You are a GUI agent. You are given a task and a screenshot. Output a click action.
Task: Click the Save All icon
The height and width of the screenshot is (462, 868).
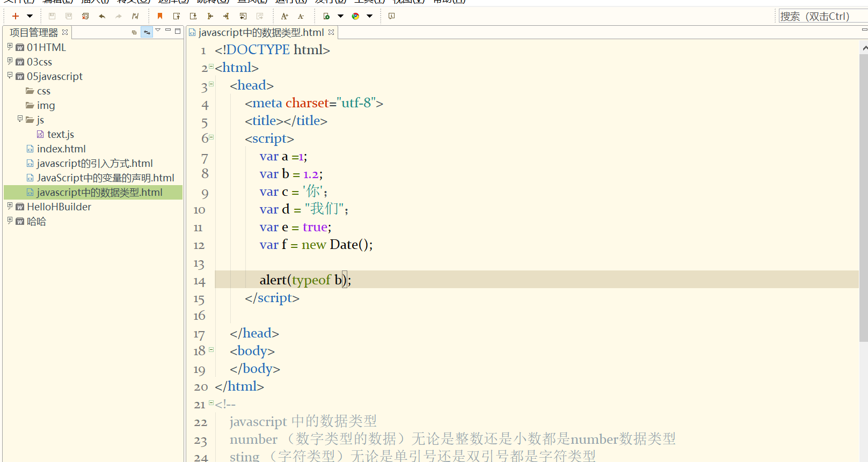coord(69,16)
